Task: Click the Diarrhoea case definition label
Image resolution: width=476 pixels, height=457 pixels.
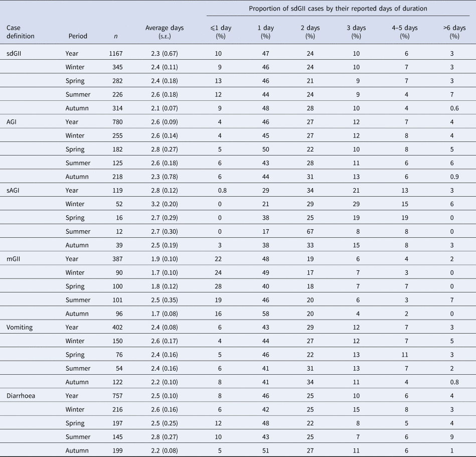Action: point(22,396)
